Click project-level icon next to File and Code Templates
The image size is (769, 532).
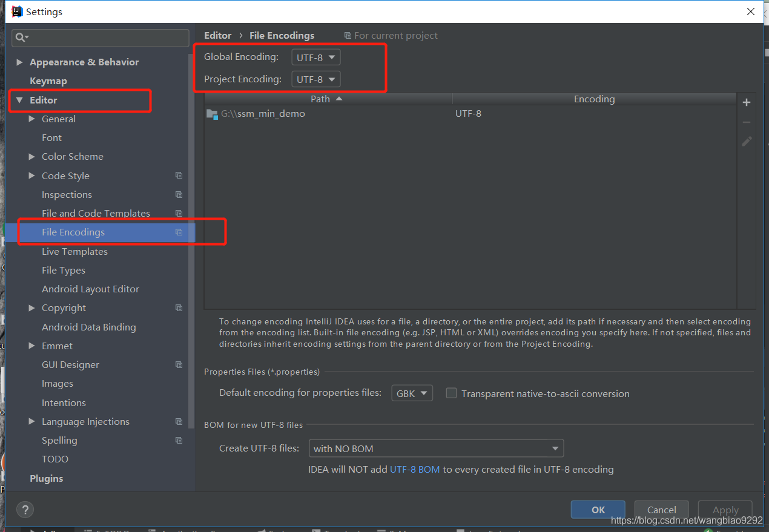point(179,213)
